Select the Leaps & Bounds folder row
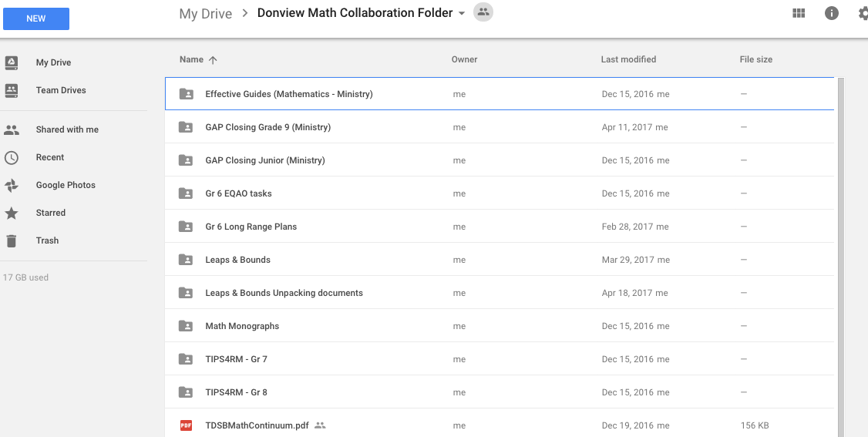Viewport: 868px width, 437px height. click(237, 260)
